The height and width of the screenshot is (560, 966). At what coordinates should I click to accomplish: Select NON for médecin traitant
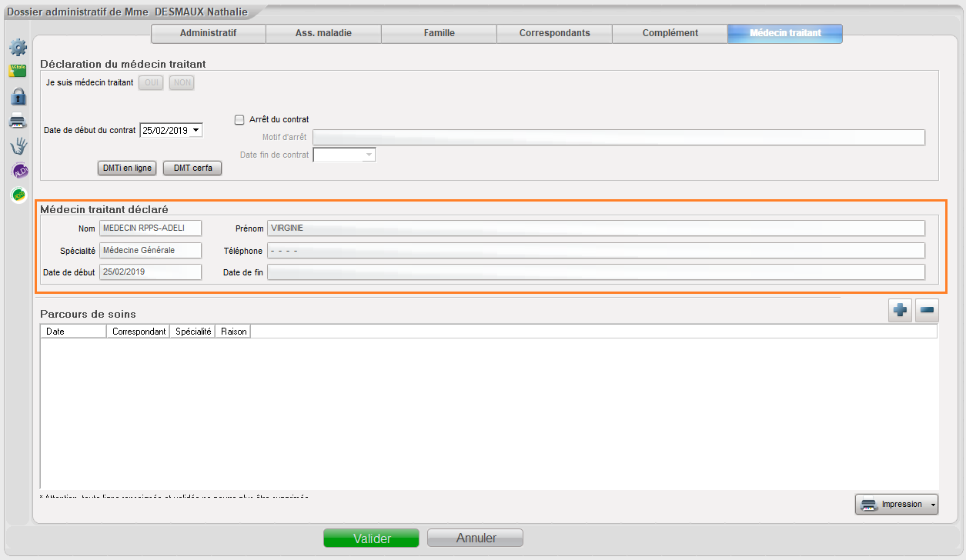(182, 82)
